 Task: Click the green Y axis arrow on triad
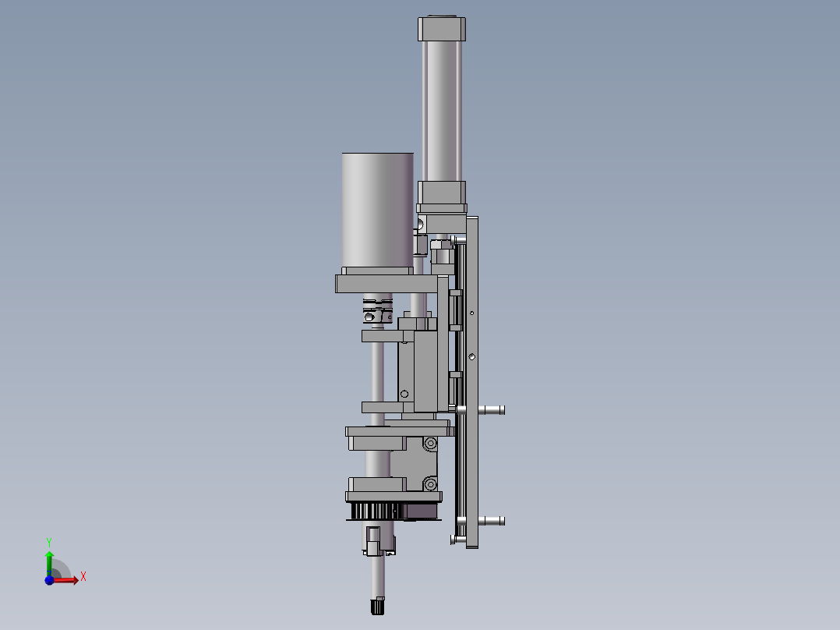[49, 559]
